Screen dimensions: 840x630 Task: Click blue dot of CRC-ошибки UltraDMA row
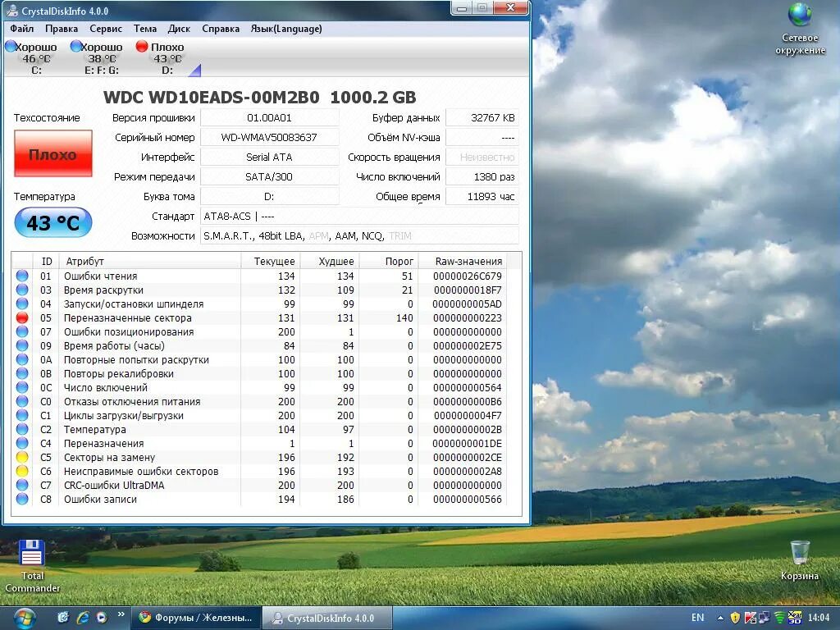tap(22, 485)
